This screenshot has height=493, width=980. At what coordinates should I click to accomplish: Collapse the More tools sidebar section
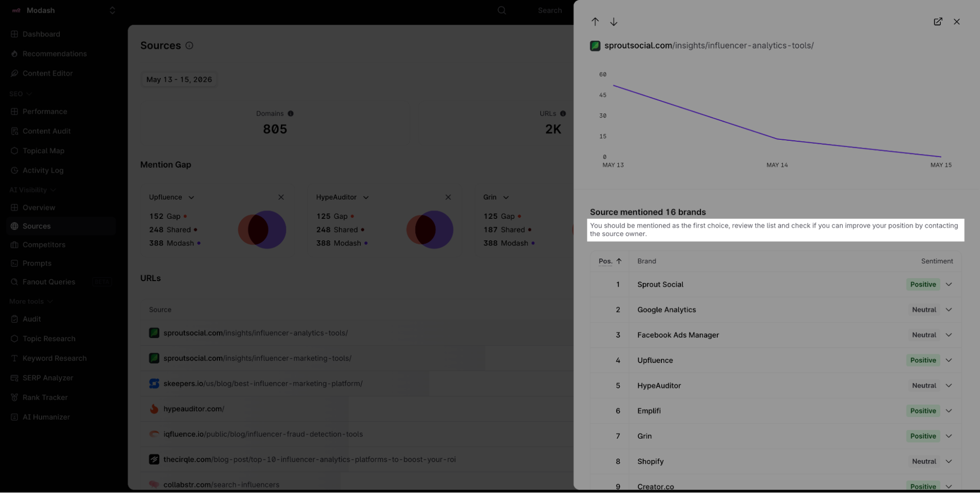pyautogui.click(x=31, y=301)
